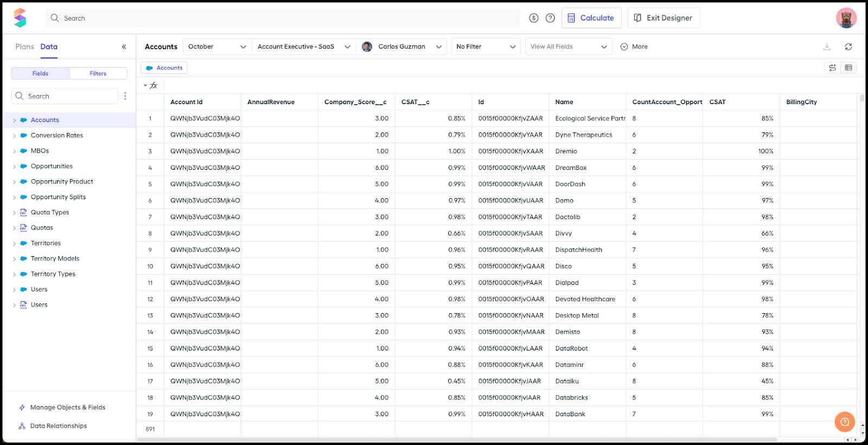Image resolution: width=868 pixels, height=445 pixels.
Task: Open the help question mark icon
Action: pos(550,18)
